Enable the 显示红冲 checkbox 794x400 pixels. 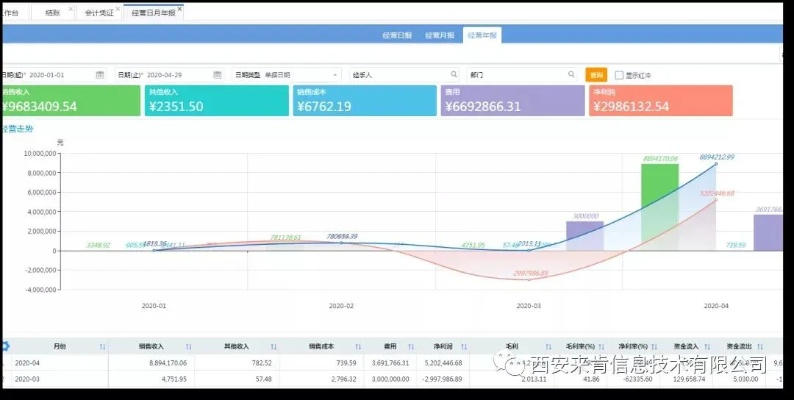[619, 75]
